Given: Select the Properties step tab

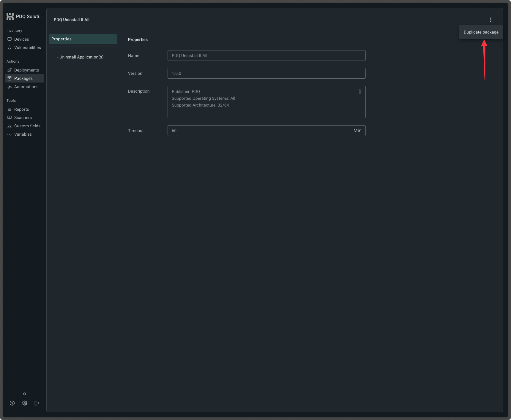Looking at the screenshot, I should pos(83,39).
